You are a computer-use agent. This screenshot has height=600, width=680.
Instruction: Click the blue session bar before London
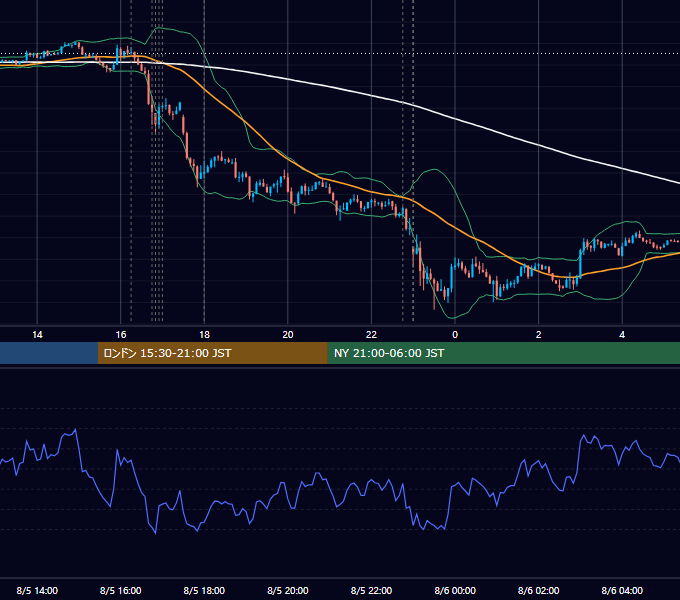click(49, 353)
